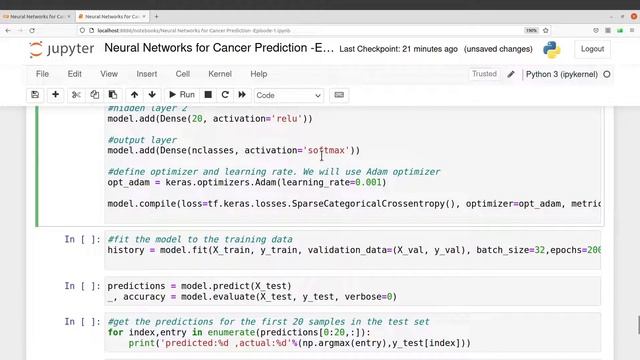Open the command palette keyboard icon
This screenshot has height=360, width=640.
[339, 95]
